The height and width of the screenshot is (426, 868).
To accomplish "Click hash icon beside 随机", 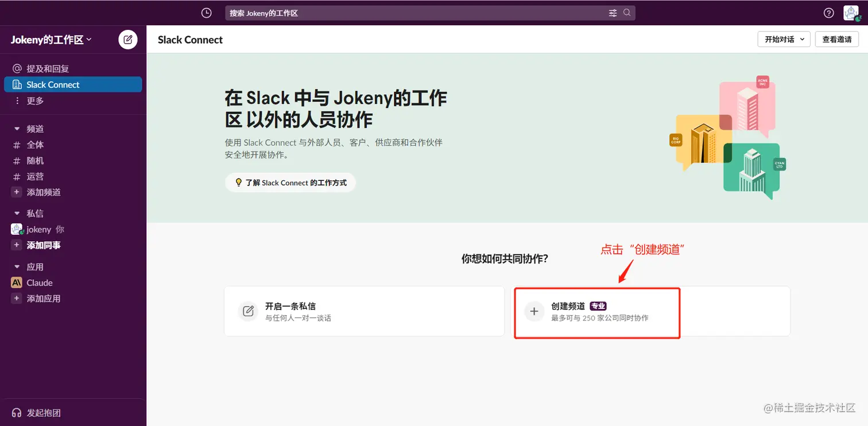I will 17,161.
